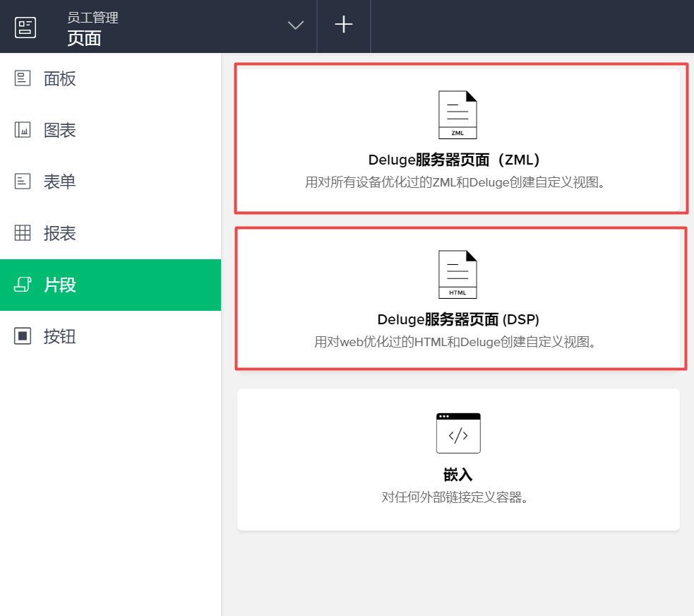Click the 员工管理 application name header
This screenshot has width=694, height=616.
pos(92,18)
